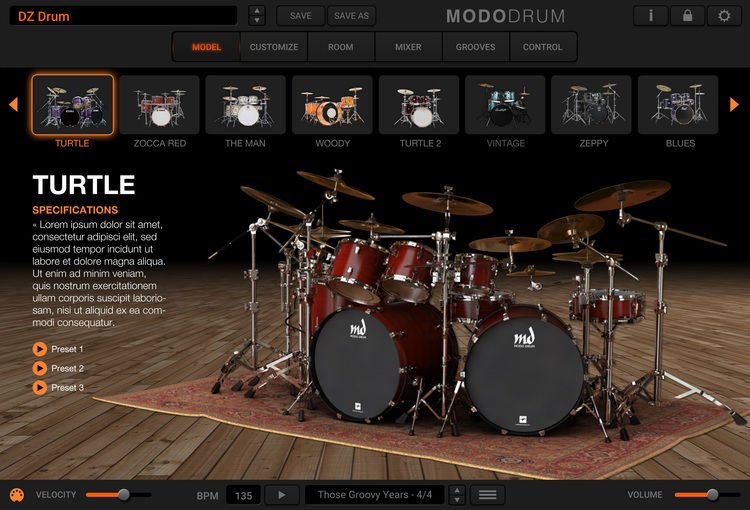Open the CUSTOMIZE tab
Screen dimensions: 750x510
[x=274, y=47]
